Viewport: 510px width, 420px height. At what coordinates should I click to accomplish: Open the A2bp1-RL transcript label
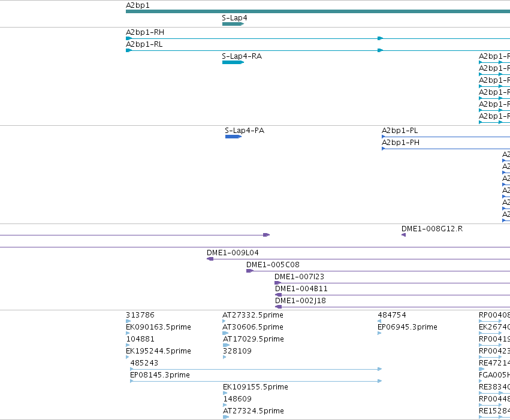tap(144, 44)
